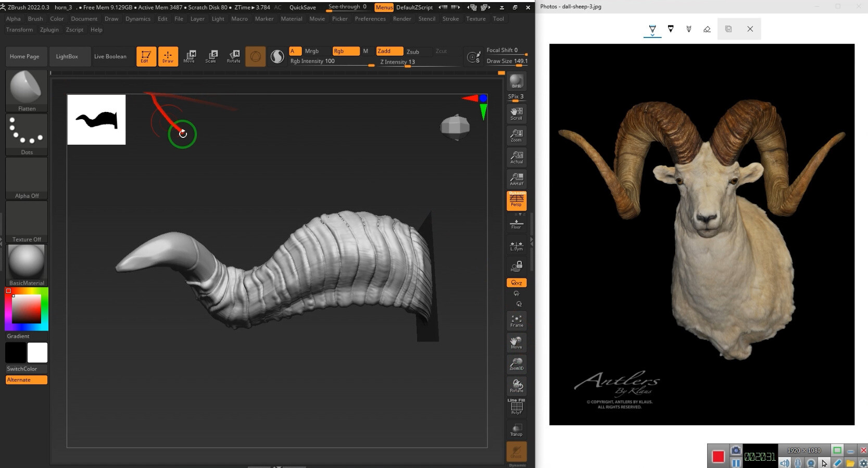868x468 pixels.
Task: Click the Rotate view icon in right shelf
Action: pyautogui.click(x=517, y=386)
